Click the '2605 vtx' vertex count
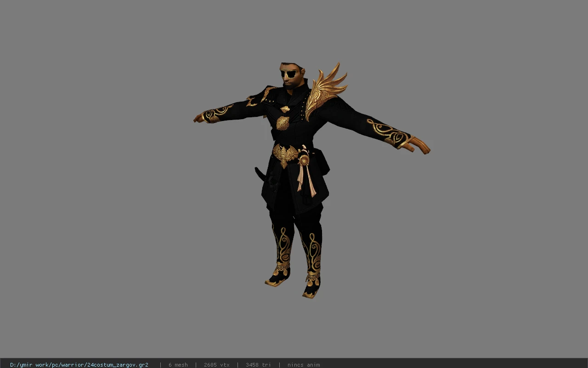Viewport: 588px width, 368px height. [x=216, y=365]
